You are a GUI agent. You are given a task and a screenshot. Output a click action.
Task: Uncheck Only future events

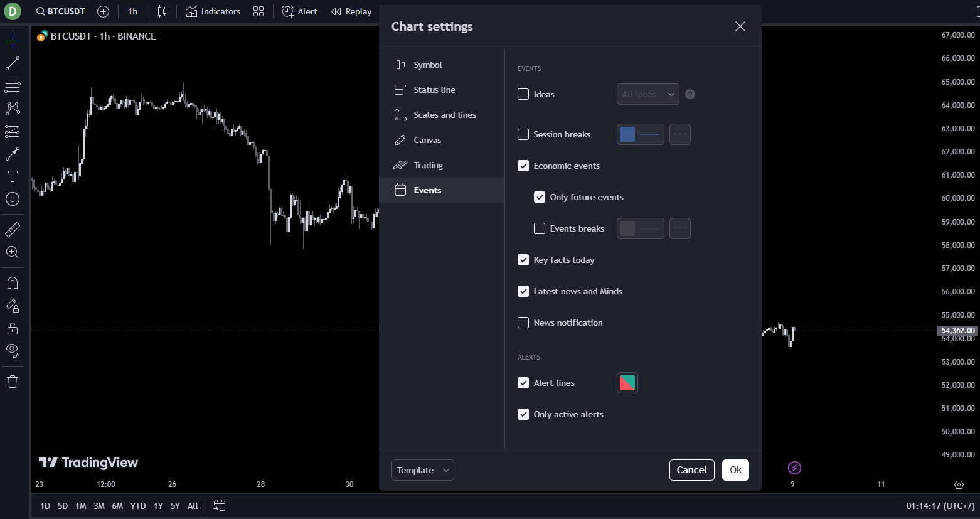pyautogui.click(x=540, y=197)
